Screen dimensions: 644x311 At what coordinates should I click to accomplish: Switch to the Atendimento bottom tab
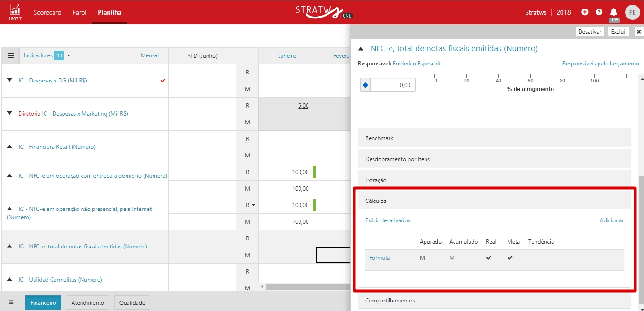[88, 302]
